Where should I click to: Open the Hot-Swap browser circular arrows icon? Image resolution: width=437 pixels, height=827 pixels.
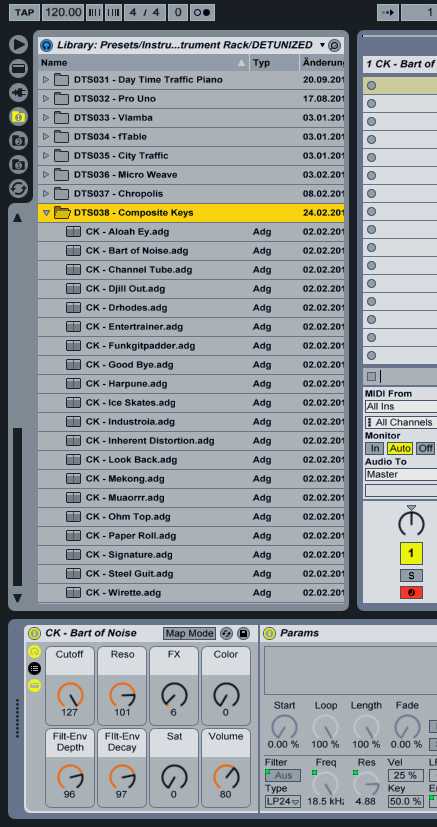point(18,189)
